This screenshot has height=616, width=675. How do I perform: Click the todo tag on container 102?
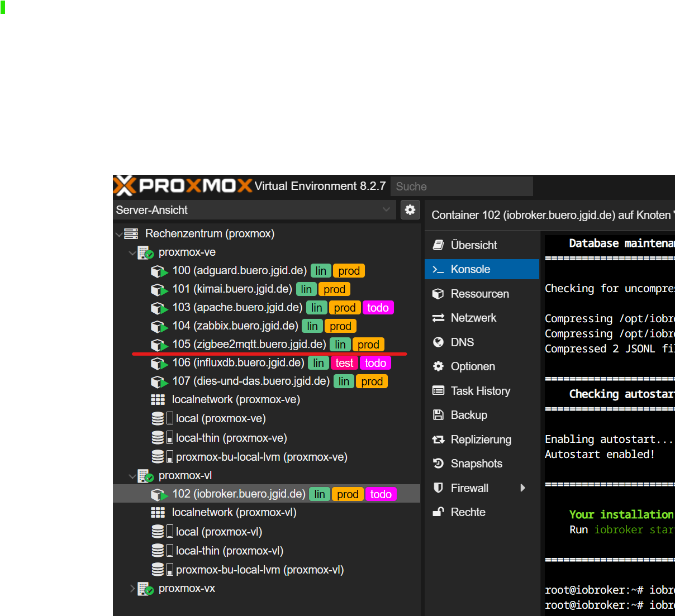click(381, 494)
